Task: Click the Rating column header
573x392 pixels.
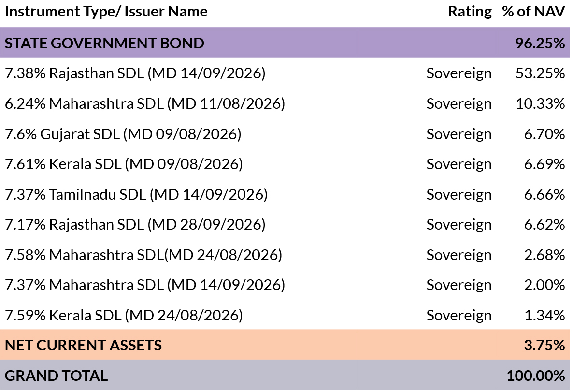Action: click(x=470, y=12)
